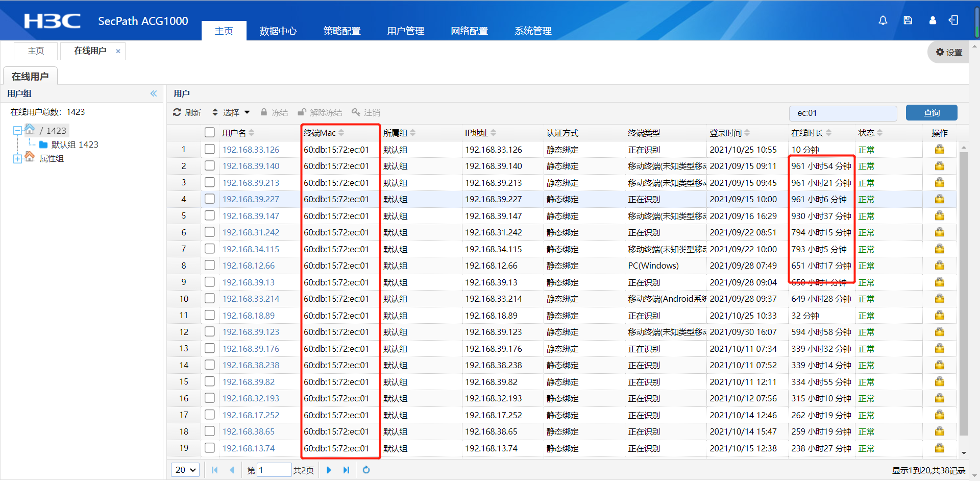Open the notifications bell icon
The height and width of the screenshot is (481, 980).
[883, 20]
